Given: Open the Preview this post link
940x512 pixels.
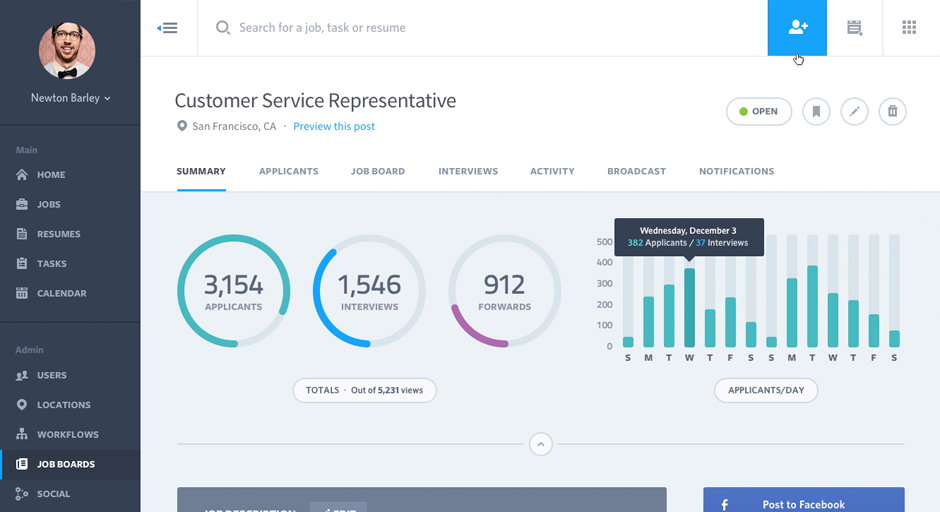Looking at the screenshot, I should point(334,126).
